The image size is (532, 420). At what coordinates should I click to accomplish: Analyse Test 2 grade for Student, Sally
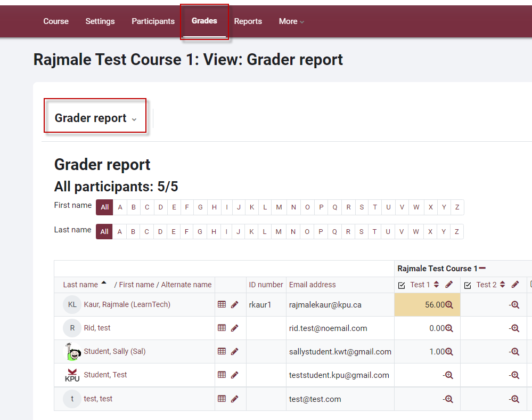pos(515,351)
